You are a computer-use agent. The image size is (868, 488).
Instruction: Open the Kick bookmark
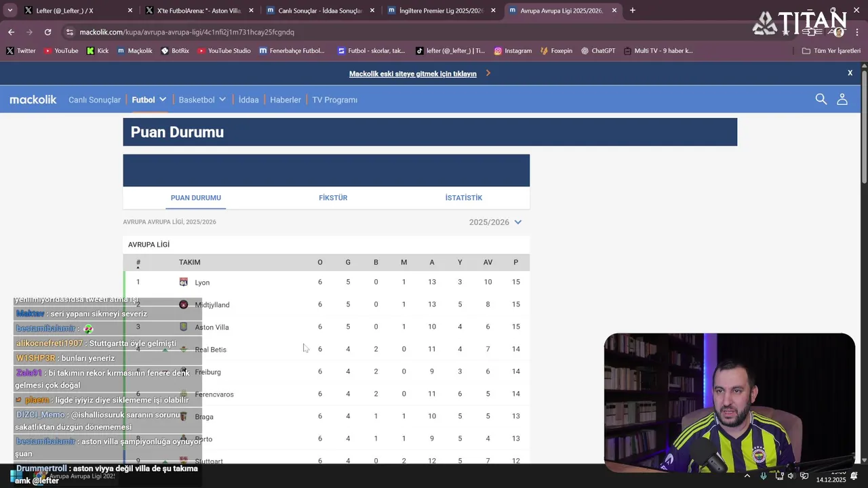click(97, 51)
